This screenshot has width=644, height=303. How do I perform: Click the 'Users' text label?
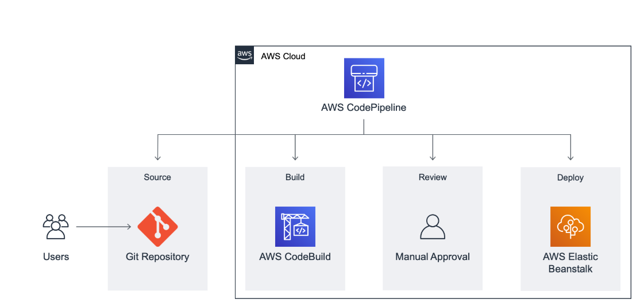56,257
